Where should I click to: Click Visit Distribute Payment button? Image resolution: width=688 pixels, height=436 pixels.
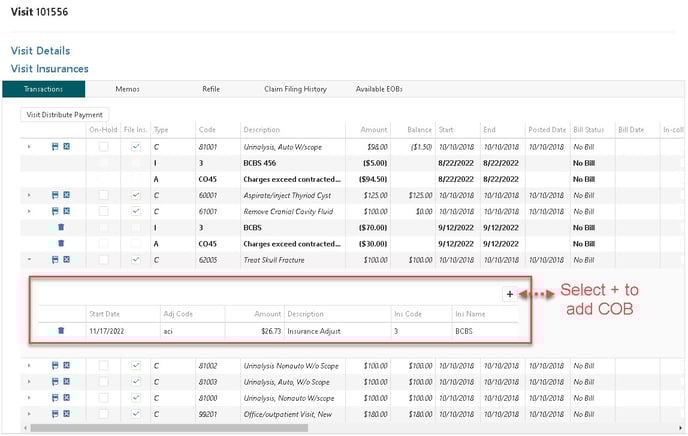click(x=65, y=115)
